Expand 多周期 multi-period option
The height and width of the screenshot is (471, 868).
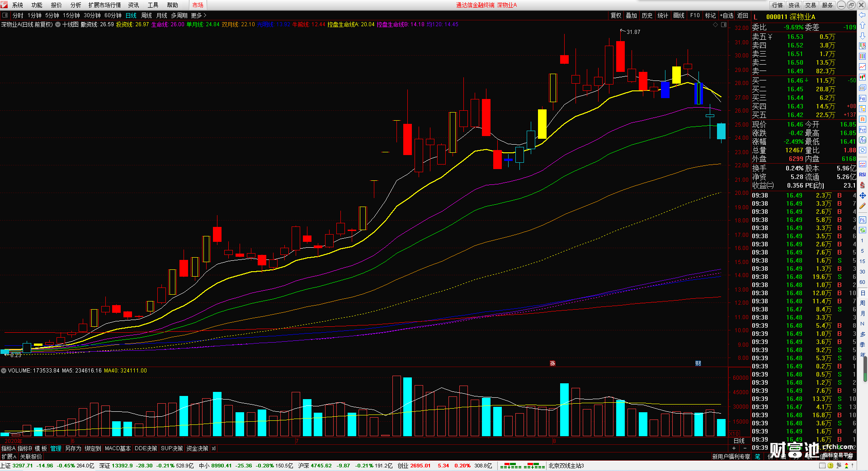pos(179,15)
